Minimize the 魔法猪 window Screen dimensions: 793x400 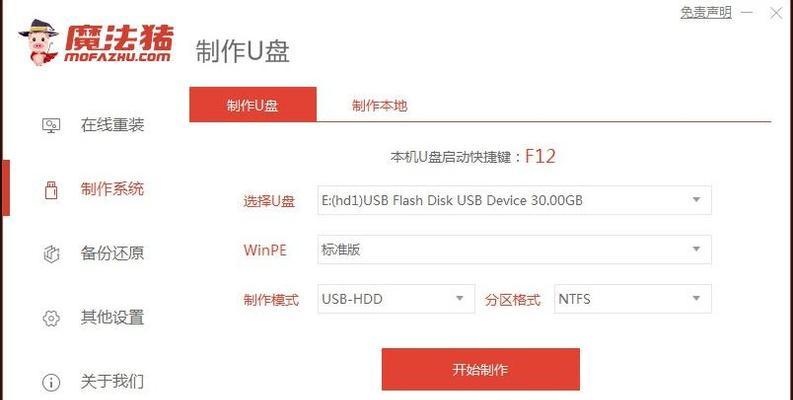[748, 13]
